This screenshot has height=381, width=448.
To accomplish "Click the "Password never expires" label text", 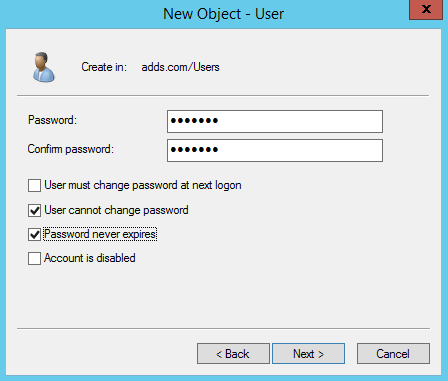I will [100, 234].
